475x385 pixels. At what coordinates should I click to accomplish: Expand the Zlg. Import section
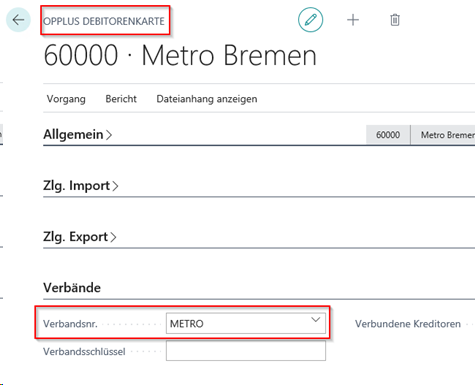click(81, 186)
